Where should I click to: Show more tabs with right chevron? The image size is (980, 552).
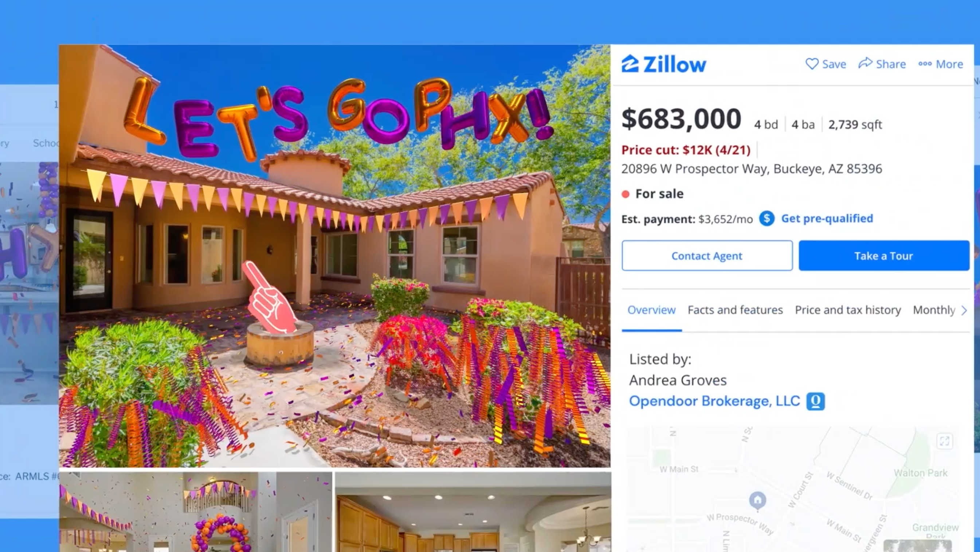[964, 311]
